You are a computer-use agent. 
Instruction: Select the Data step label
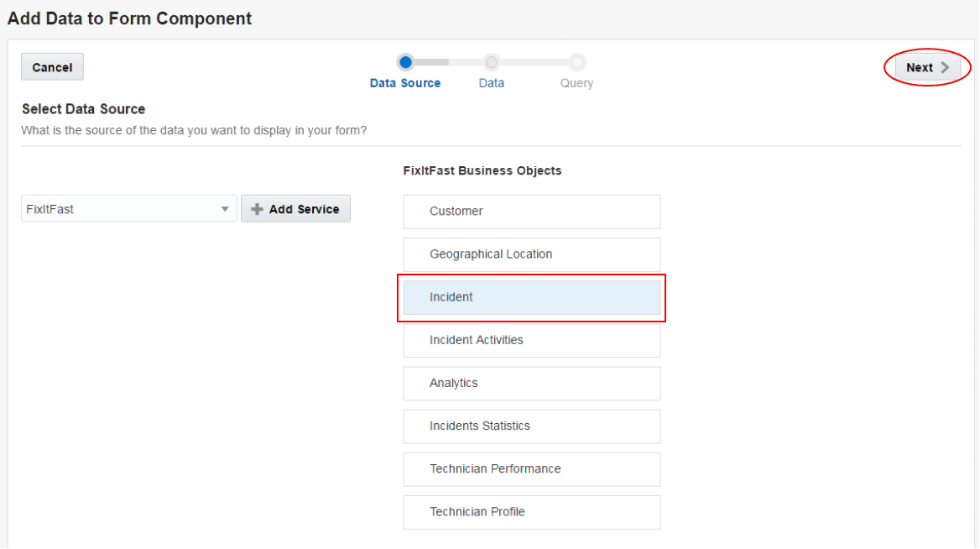492,83
